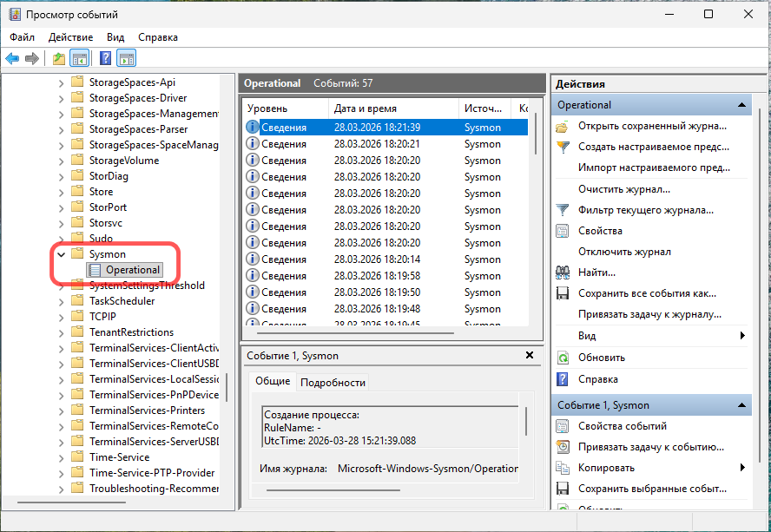The height and width of the screenshot is (532, 771).
Task: Select the event dated 28.03.2026 18:20:14
Action: coord(377,259)
